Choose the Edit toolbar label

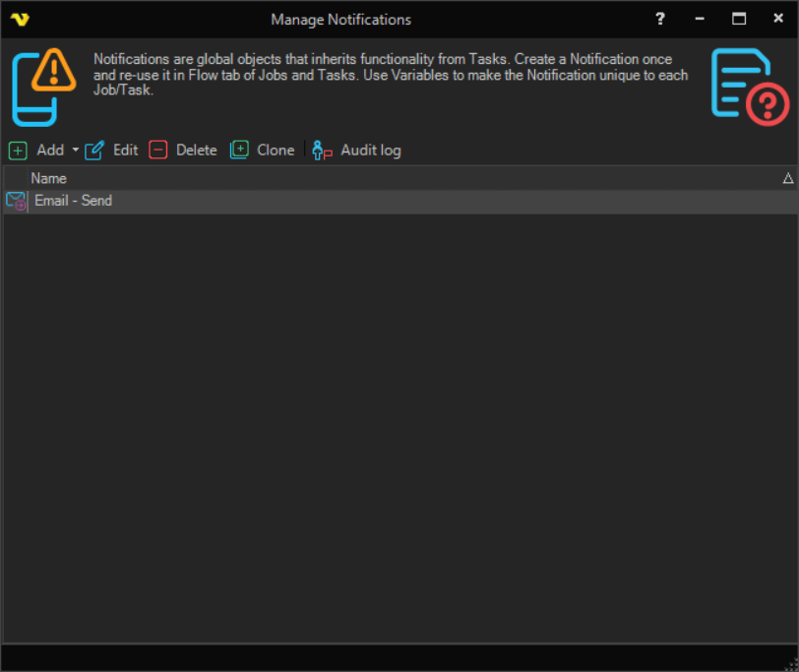click(x=125, y=151)
